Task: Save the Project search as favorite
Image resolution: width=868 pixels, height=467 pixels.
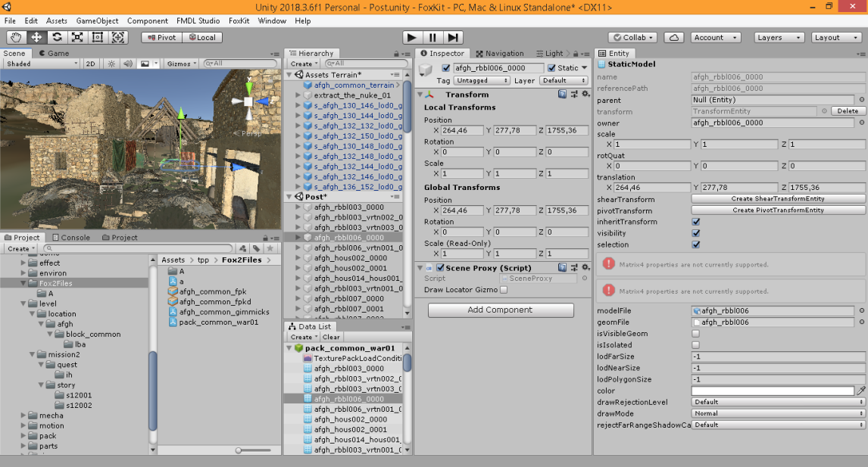Action: (270, 248)
